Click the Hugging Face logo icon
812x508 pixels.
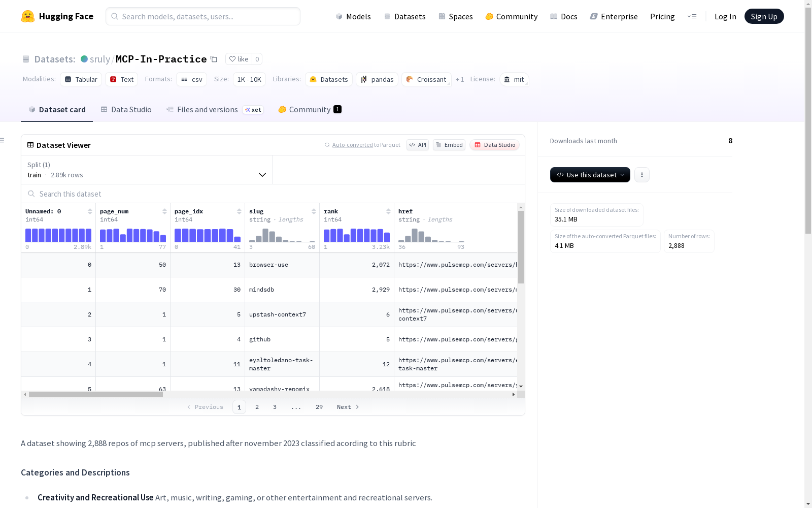pyautogui.click(x=28, y=16)
